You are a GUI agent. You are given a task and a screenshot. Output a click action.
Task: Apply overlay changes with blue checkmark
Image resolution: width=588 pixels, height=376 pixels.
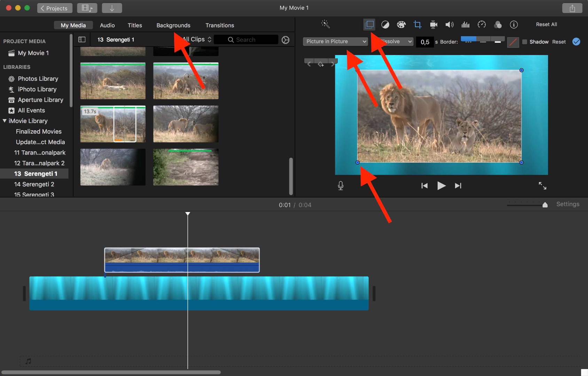(x=576, y=42)
